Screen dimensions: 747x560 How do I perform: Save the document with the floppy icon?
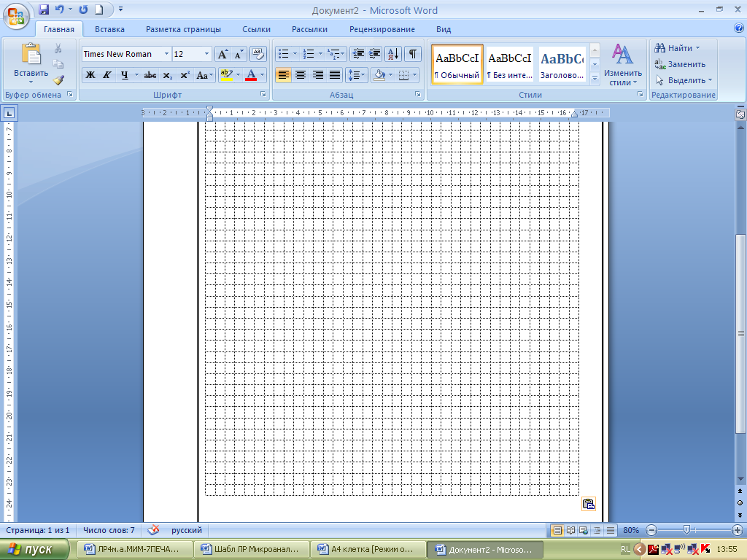pyautogui.click(x=44, y=9)
